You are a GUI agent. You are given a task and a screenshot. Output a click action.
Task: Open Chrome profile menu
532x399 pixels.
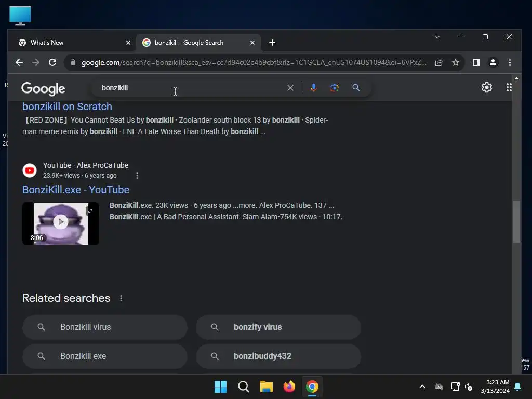tap(493, 62)
